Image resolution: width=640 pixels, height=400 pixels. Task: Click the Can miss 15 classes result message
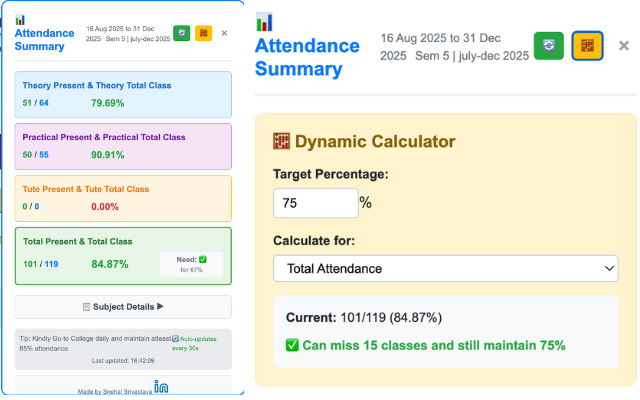[434, 346]
